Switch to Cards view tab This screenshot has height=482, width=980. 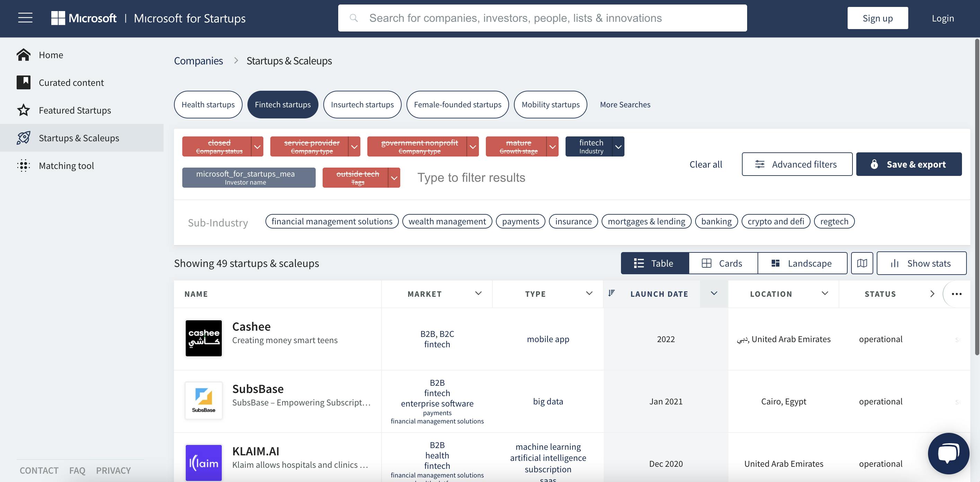point(723,263)
